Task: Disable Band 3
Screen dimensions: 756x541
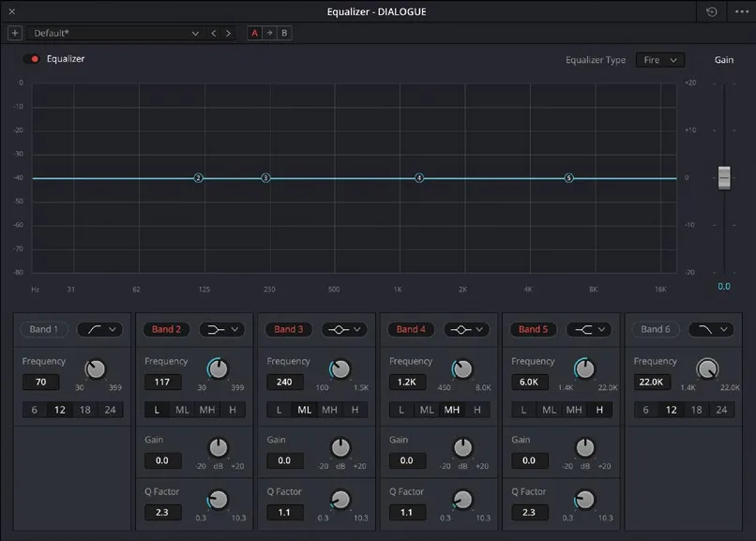Action: [288, 329]
